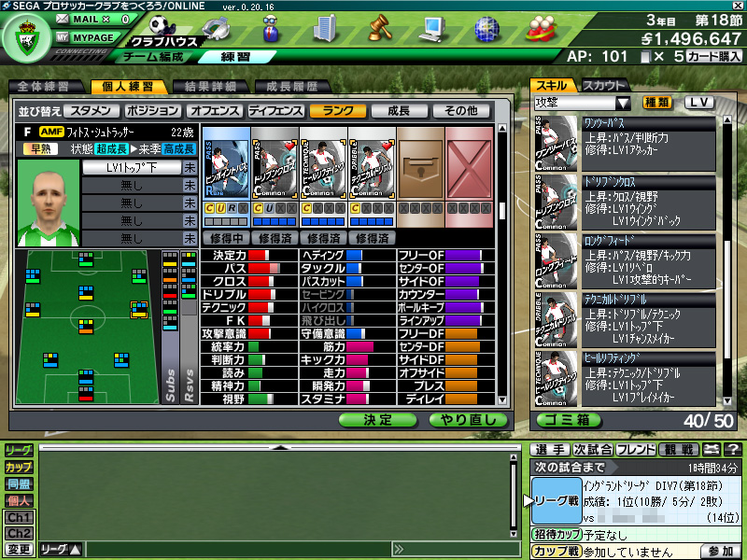Click the computer monitor icon in top toolbar
The width and height of the screenshot is (747, 560).
click(430, 28)
